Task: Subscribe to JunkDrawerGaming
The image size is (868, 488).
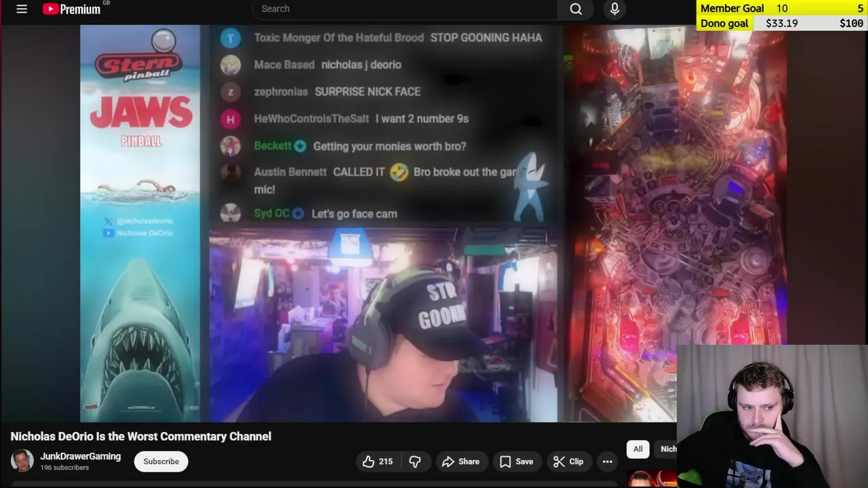Action: click(161, 462)
